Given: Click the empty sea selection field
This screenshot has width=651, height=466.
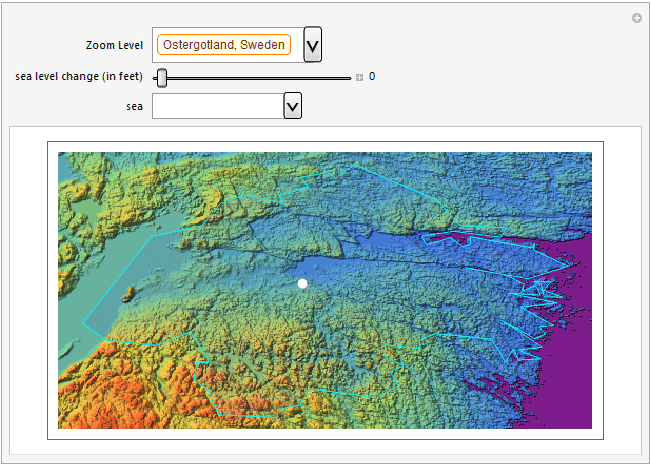Looking at the screenshot, I should tap(217, 106).
